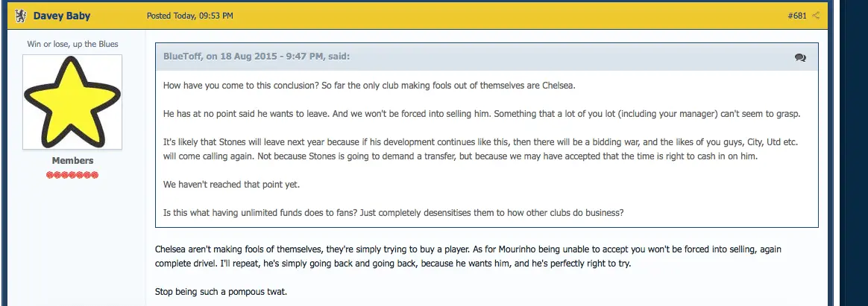Click the quoted line about unlimited funds

[x=393, y=212]
